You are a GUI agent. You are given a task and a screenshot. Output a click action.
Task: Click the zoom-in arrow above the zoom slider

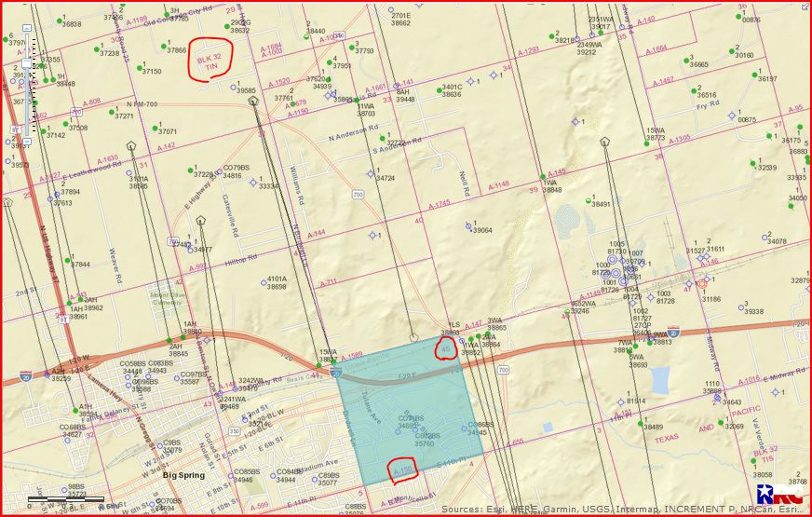(27, 28)
